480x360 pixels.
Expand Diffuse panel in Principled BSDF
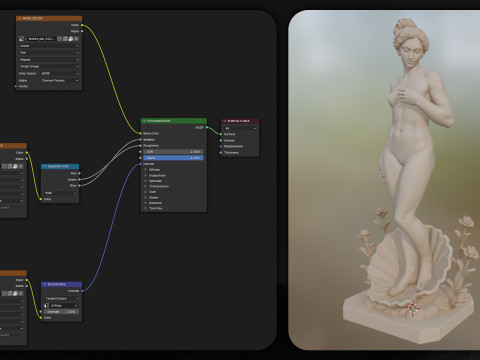[145, 169]
